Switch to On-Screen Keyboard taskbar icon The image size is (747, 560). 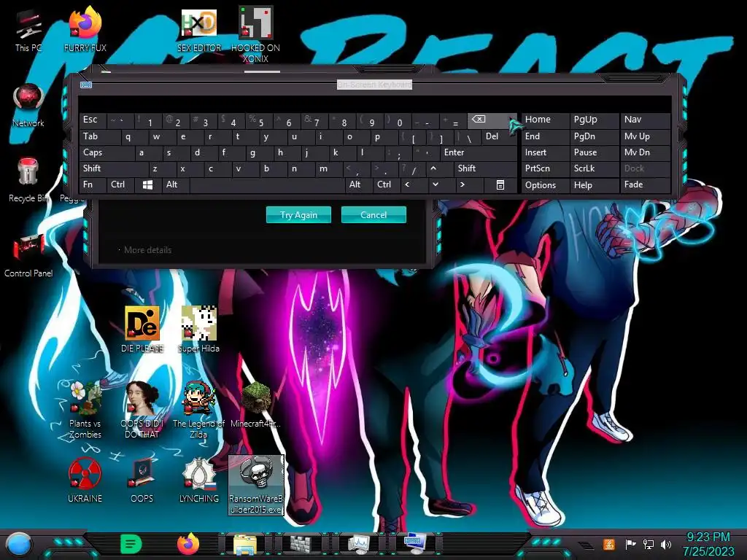click(414, 544)
